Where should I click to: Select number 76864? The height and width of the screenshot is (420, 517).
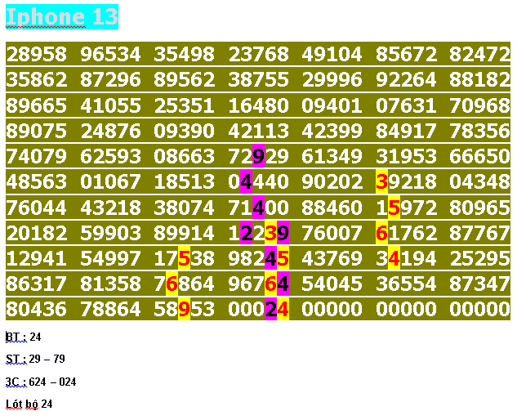(x=185, y=284)
